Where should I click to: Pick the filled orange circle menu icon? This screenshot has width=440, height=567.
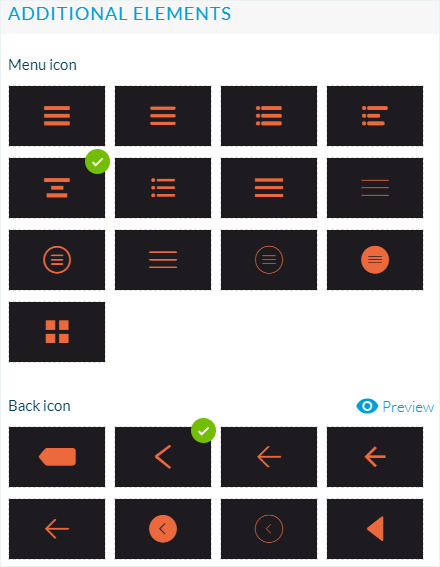click(x=375, y=260)
